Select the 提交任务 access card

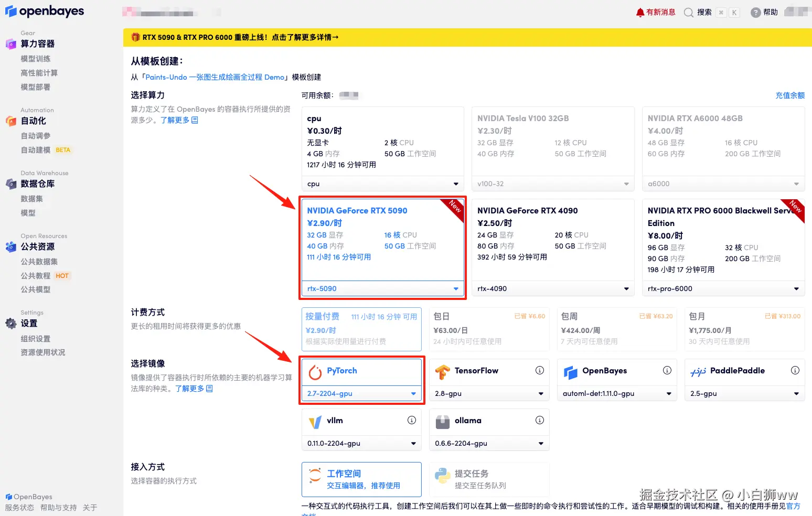pyautogui.click(x=489, y=479)
